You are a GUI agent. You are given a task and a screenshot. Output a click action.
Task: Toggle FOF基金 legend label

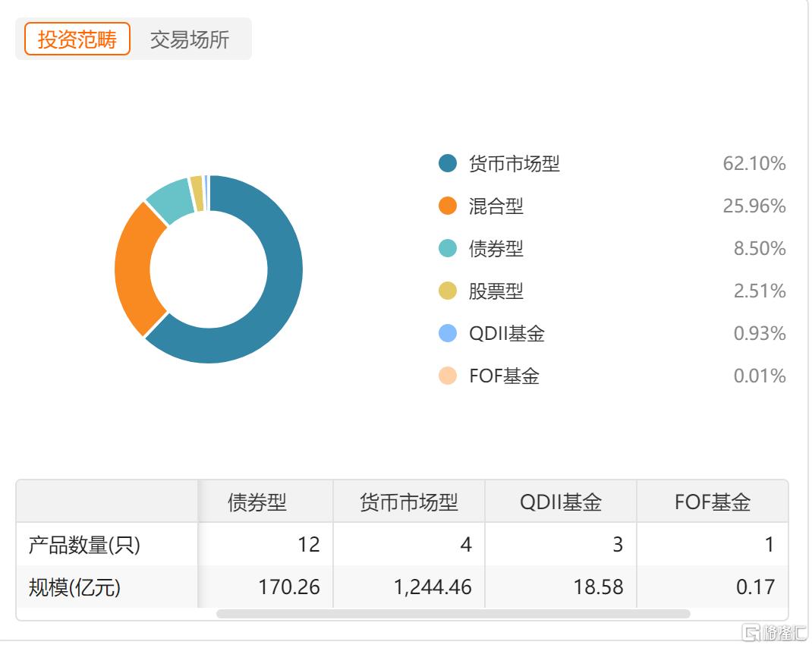coord(505,376)
